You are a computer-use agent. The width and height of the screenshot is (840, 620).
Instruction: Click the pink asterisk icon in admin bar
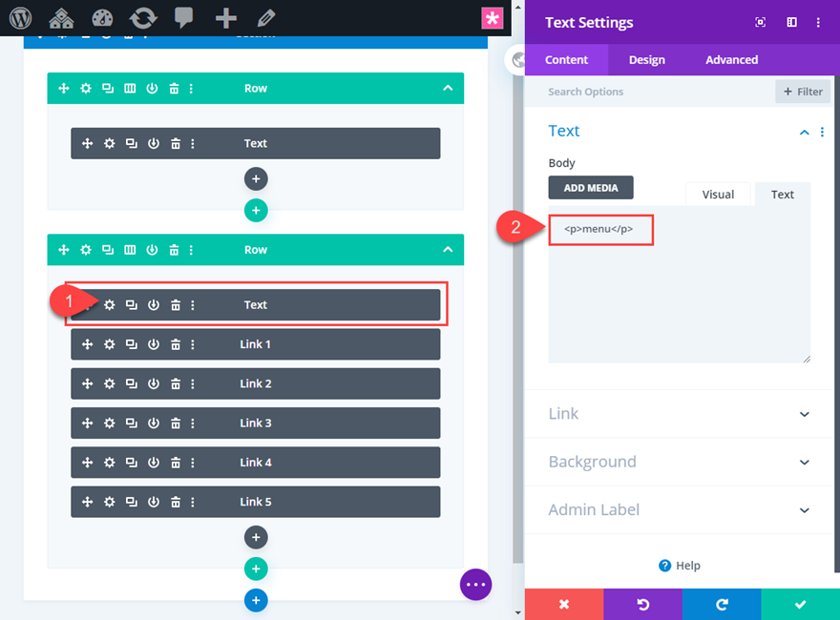click(492, 19)
